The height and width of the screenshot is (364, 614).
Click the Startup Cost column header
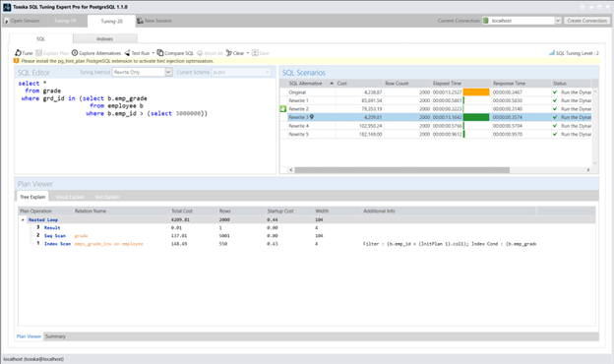pyautogui.click(x=289, y=211)
